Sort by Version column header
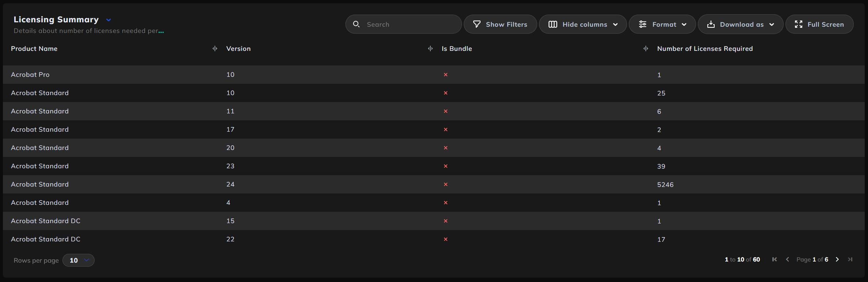The height and width of the screenshot is (282, 868). tap(238, 49)
